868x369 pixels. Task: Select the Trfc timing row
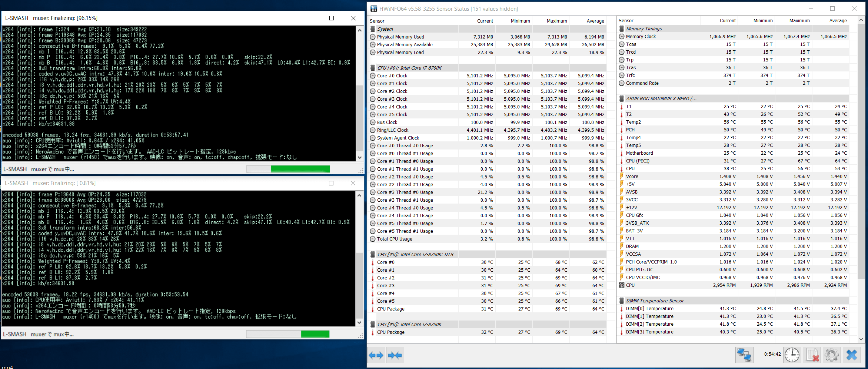click(734, 75)
